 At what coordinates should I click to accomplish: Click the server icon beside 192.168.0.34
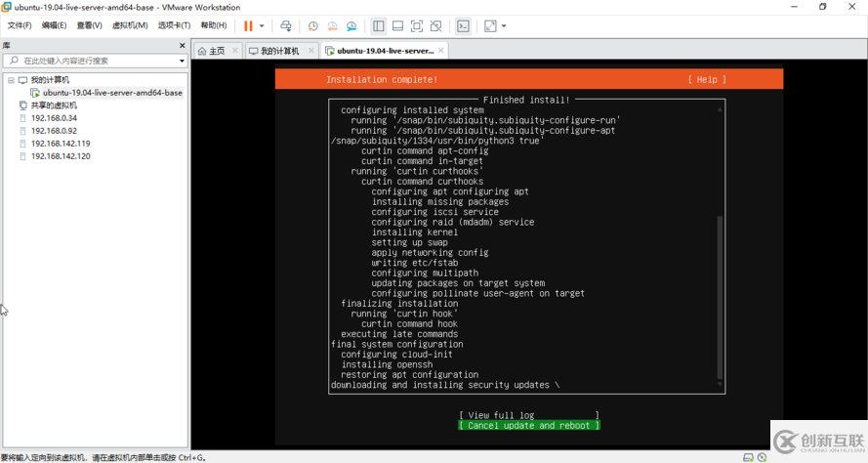pos(22,118)
